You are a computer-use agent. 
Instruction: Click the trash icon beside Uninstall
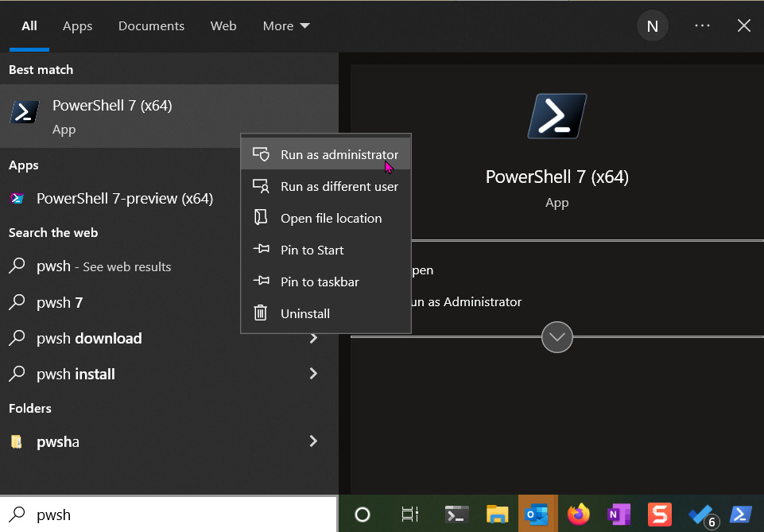pyautogui.click(x=261, y=313)
